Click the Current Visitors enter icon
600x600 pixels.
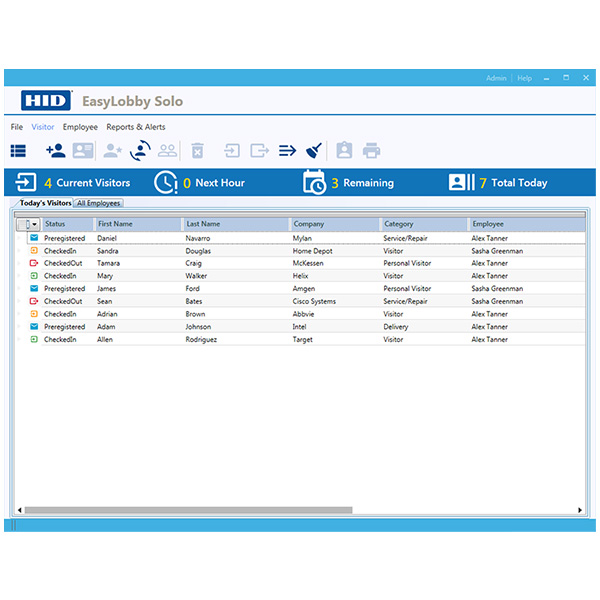pyautogui.click(x=26, y=182)
